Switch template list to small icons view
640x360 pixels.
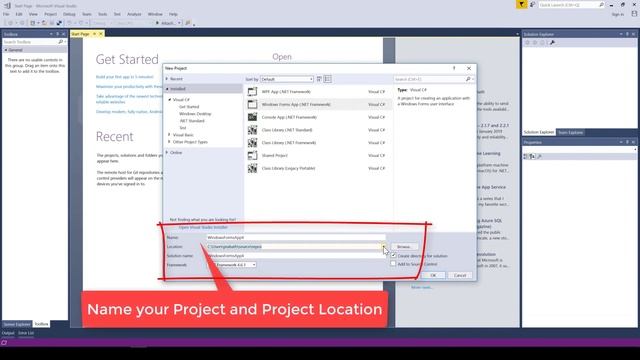coord(319,79)
